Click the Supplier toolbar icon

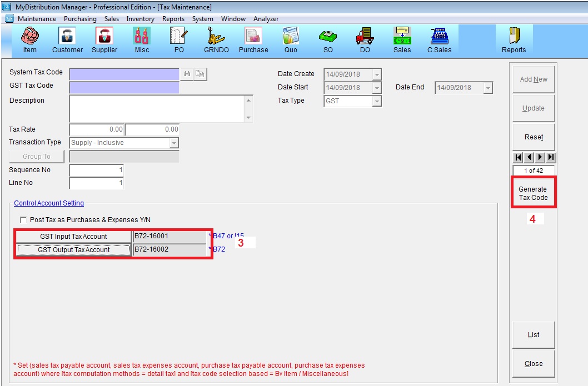click(x=104, y=40)
